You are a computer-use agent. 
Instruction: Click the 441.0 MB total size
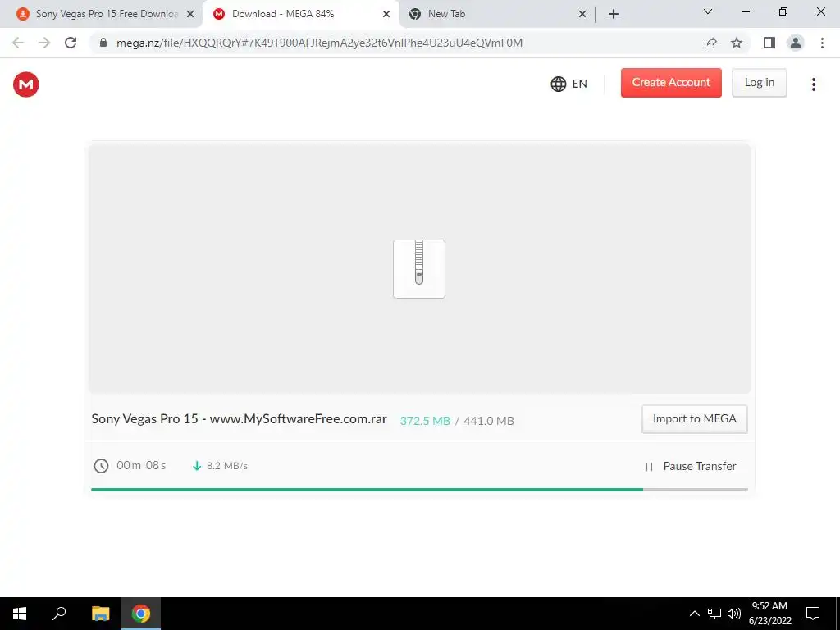pos(489,421)
